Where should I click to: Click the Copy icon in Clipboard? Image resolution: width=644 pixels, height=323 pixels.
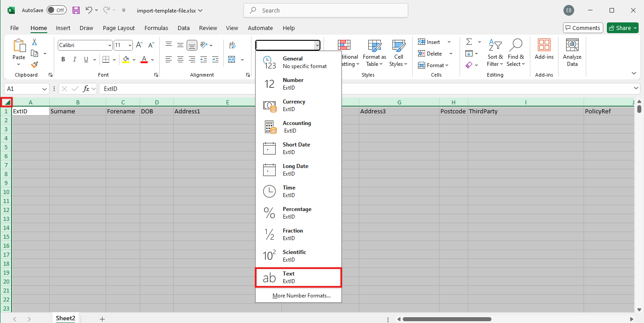pos(34,53)
